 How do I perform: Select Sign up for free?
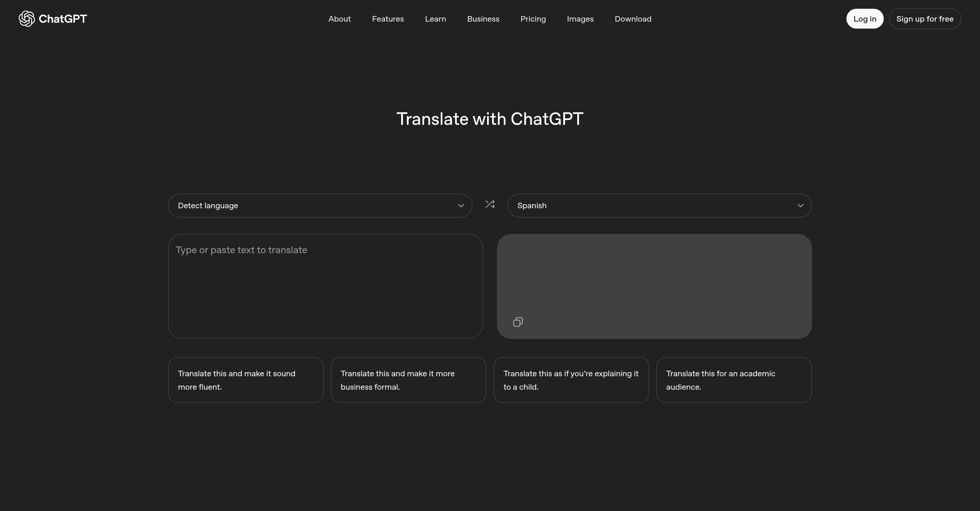(925, 18)
